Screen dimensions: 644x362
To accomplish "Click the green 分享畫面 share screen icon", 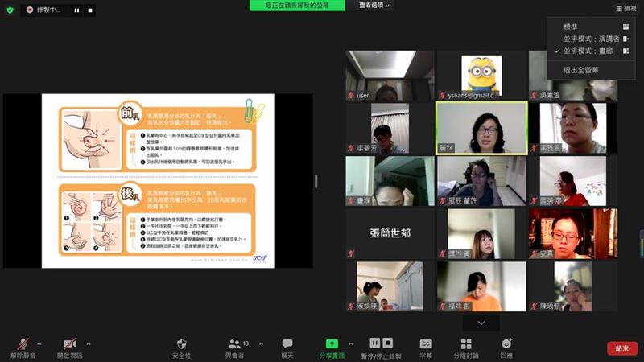I will (332, 344).
